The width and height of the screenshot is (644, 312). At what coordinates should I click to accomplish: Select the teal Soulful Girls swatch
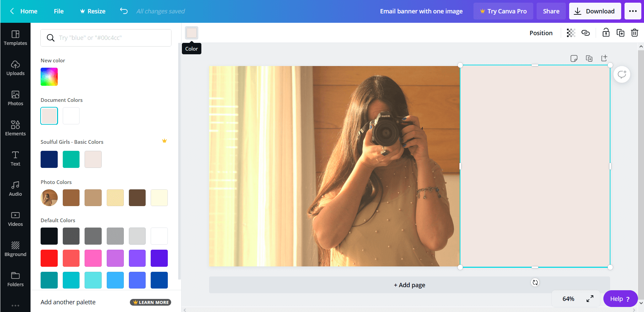click(x=71, y=159)
